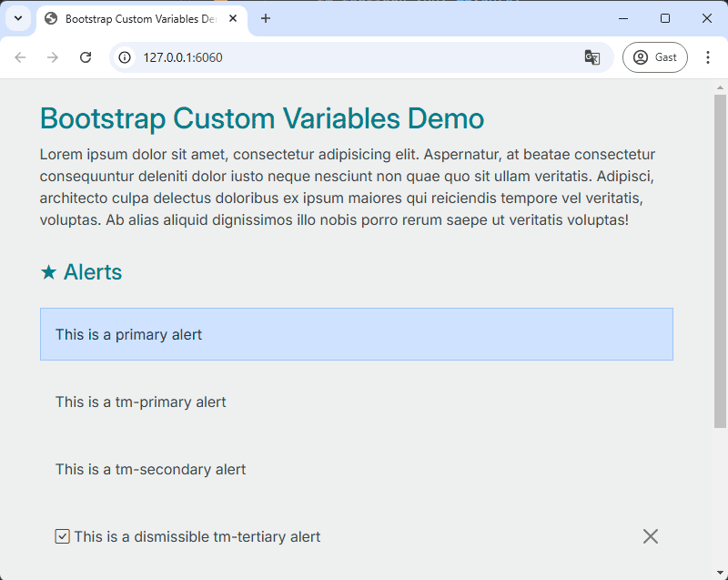Viewport: 728px width, 580px height.
Task: Reload the current page
Action: tap(86, 57)
